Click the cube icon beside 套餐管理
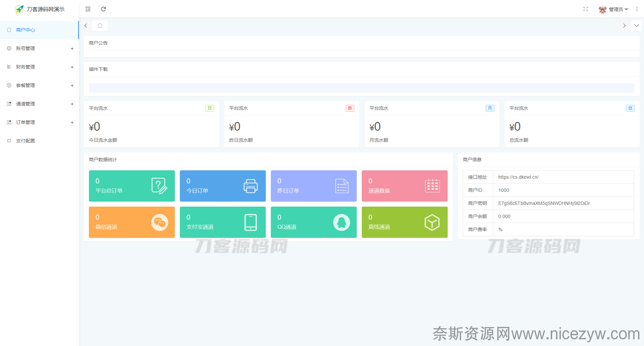This screenshot has width=644, height=346. coord(9,85)
